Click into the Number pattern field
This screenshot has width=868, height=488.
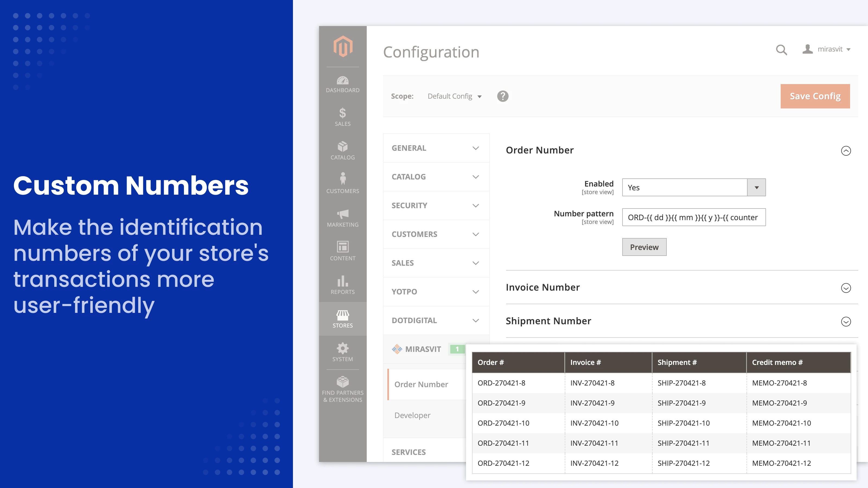[694, 217]
